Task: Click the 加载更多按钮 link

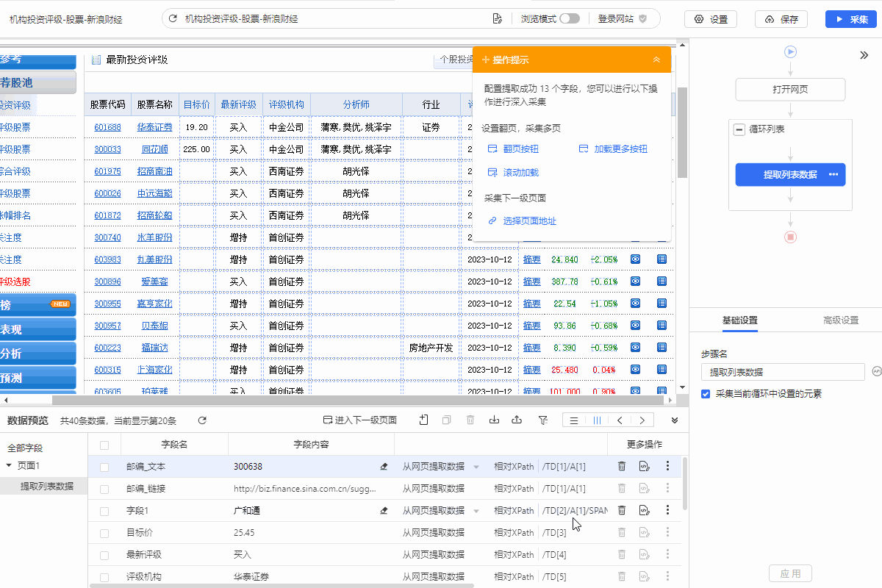Action: pyautogui.click(x=614, y=149)
